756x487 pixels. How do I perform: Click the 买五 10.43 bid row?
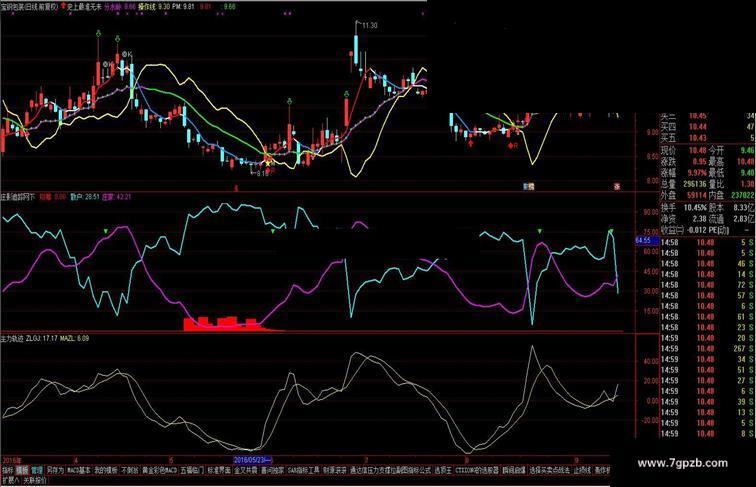pyautogui.click(x=707, y=138)
